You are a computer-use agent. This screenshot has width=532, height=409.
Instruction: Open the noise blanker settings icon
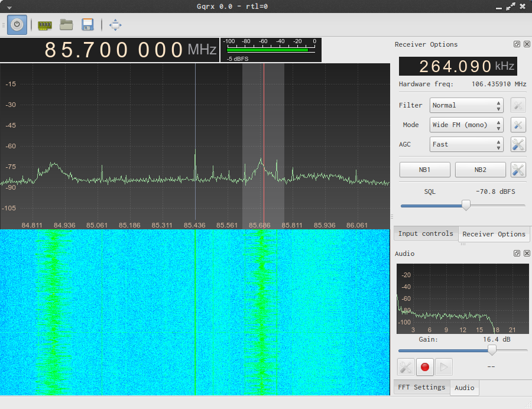518,170
